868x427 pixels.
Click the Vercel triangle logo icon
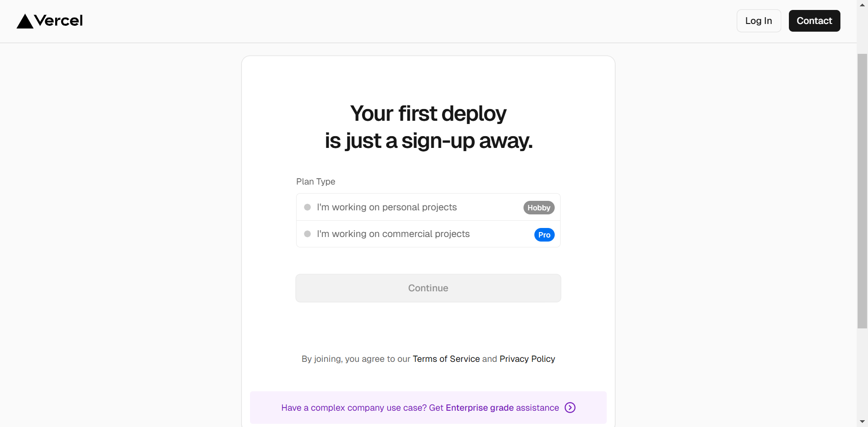[x=25, y=21]
